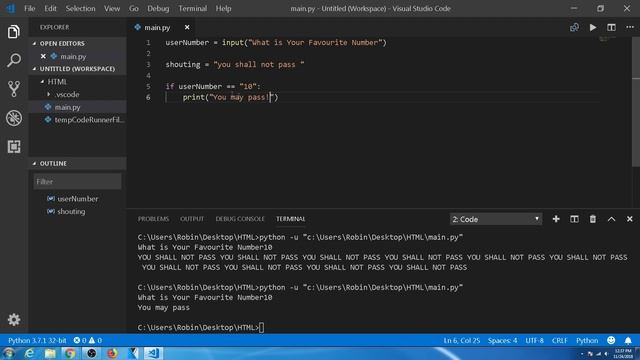Screen dimensions: 640x360
Task: Open the Debug menu
Action: [158, 9]
